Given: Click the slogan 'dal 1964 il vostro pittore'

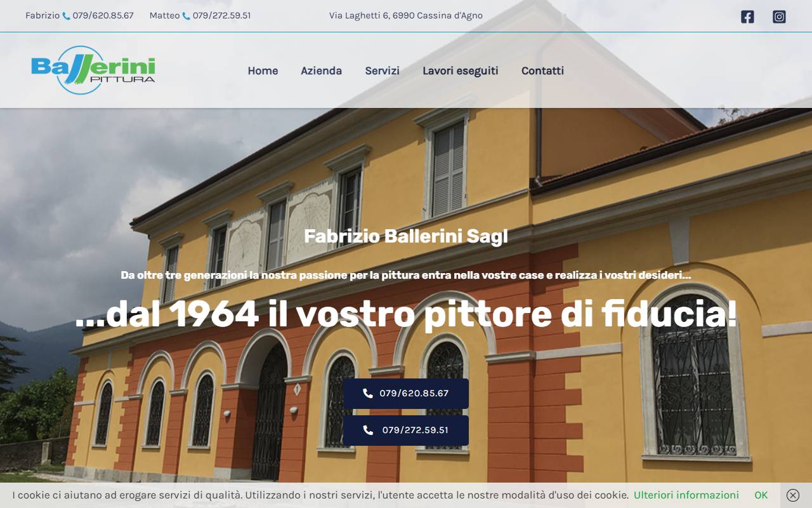Looking at the screenshot, I should click(406, 314).
